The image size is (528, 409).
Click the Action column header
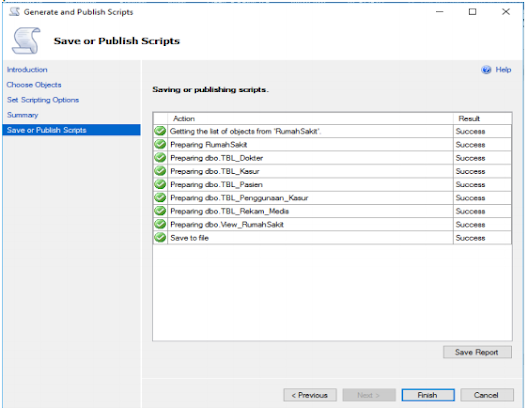point(310,118)
